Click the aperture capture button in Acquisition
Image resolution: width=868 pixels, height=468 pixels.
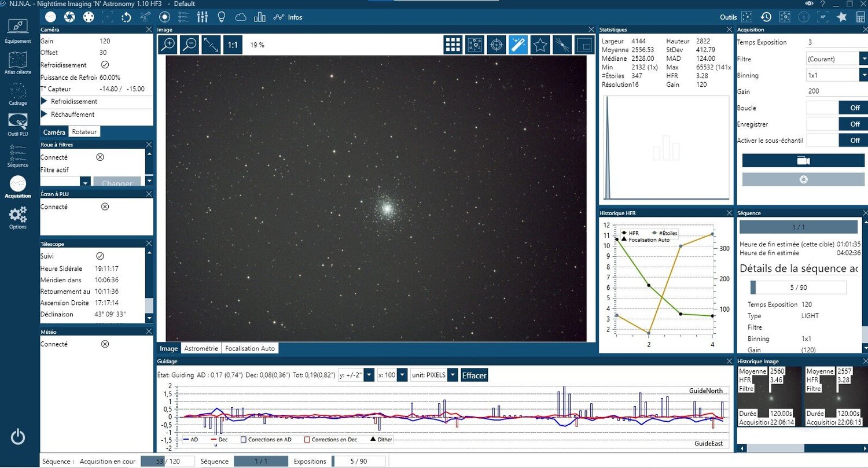tap(803, 179)
